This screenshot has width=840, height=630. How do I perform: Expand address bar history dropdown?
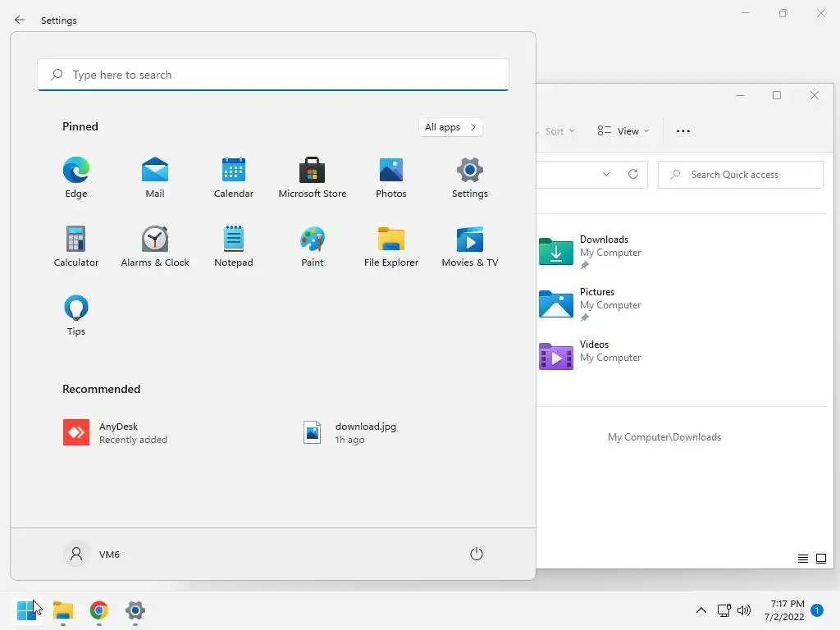coord(606,174)
